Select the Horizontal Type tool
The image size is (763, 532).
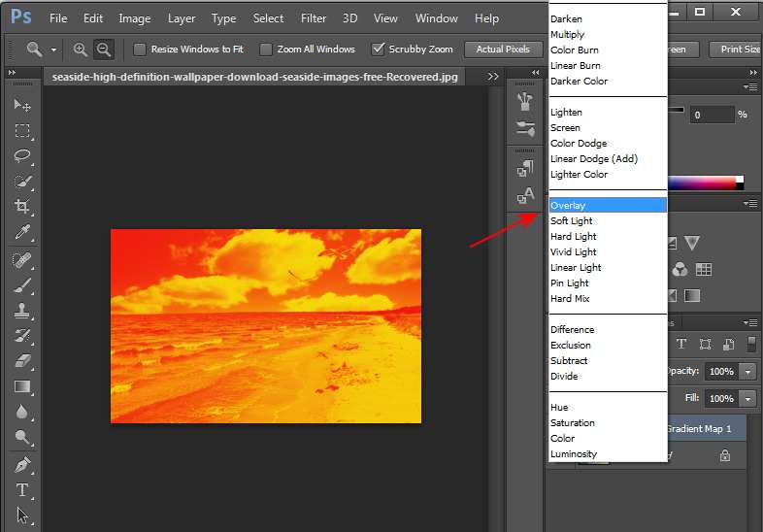click(22, 490)
